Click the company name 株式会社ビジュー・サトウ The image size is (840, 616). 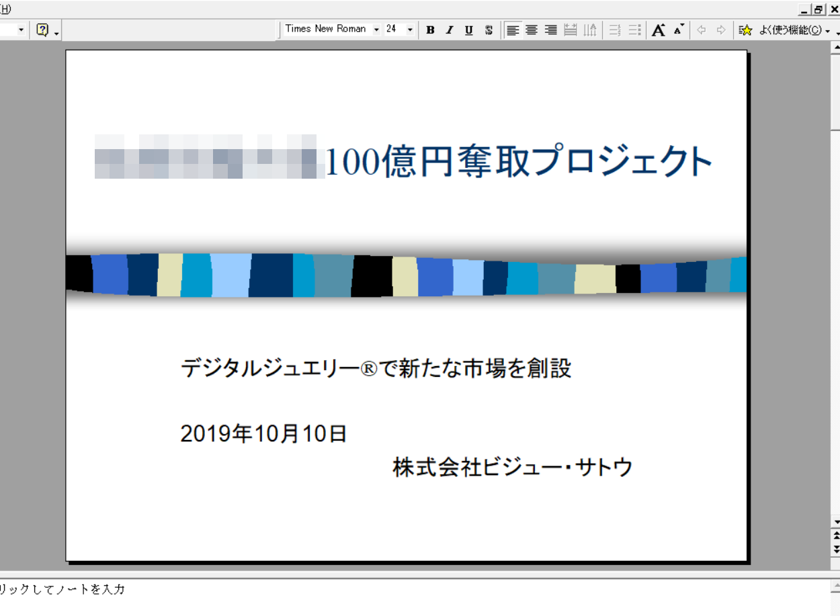pyautogui.click(x=513, y=467)
